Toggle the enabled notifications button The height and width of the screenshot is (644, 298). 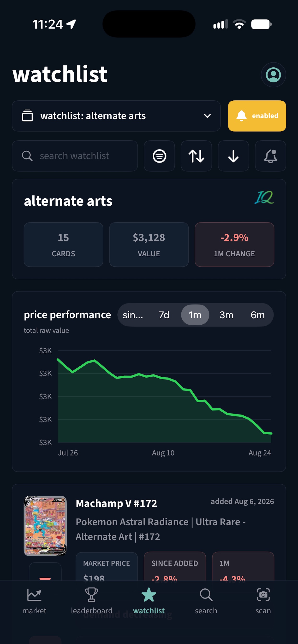257,116
